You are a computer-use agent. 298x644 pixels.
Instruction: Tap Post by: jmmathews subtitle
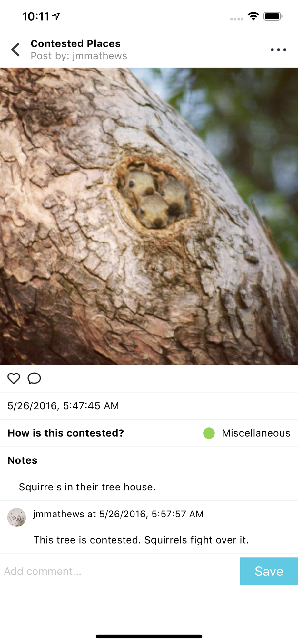pos(79,56)
